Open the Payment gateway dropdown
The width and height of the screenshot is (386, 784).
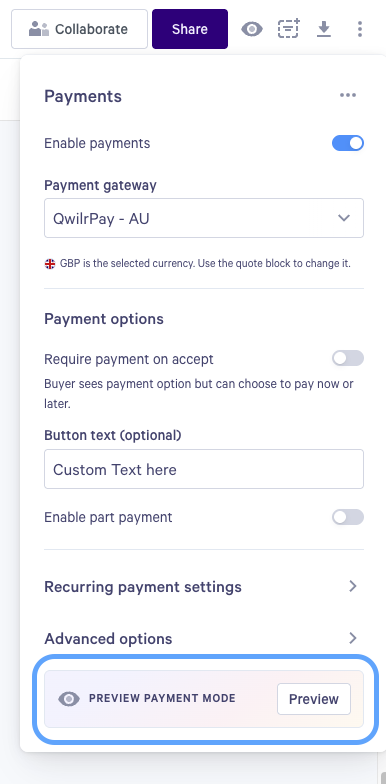(x=204, y=218)
